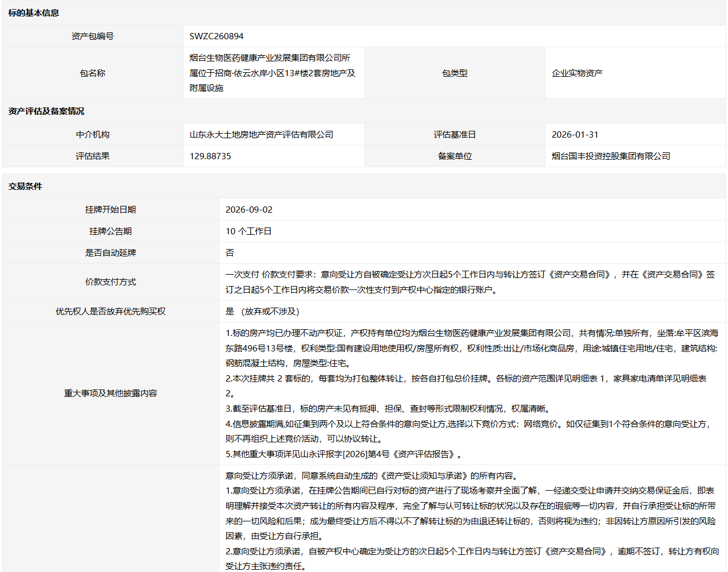Viewport: 728px width, 572px height.
Task: Select the 10 个工作日 announcement period value
Action: pyautogui.click(x=248, y=231)
